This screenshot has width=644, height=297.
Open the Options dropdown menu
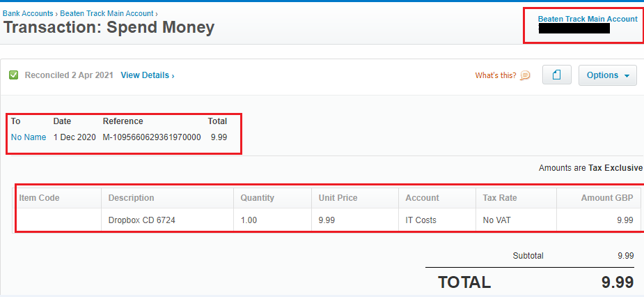[607, 75]
